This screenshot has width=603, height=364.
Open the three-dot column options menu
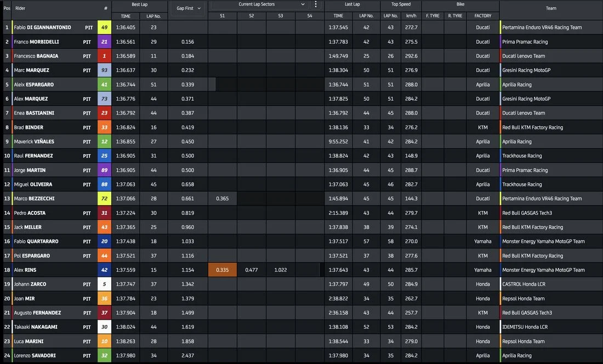click(316, 4)
